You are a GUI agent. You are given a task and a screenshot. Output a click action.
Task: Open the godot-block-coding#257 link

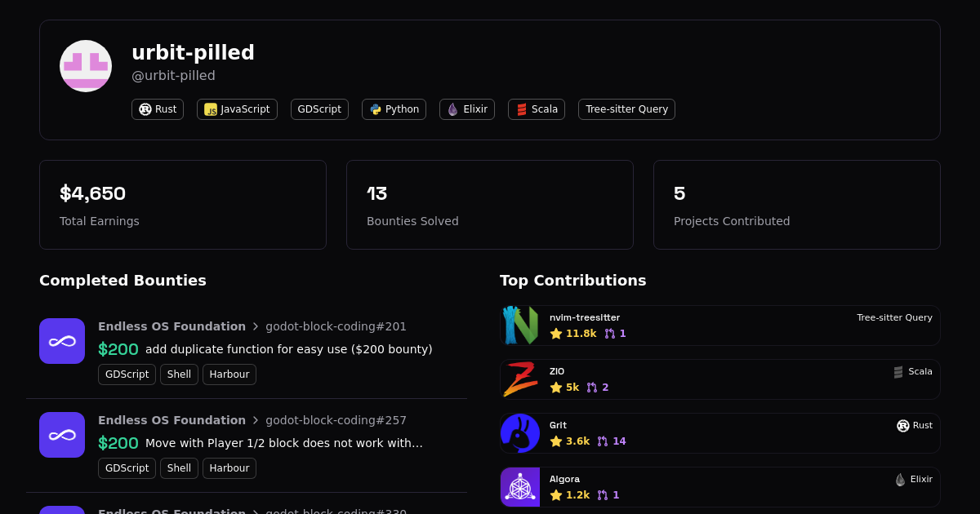coord(336,420)
